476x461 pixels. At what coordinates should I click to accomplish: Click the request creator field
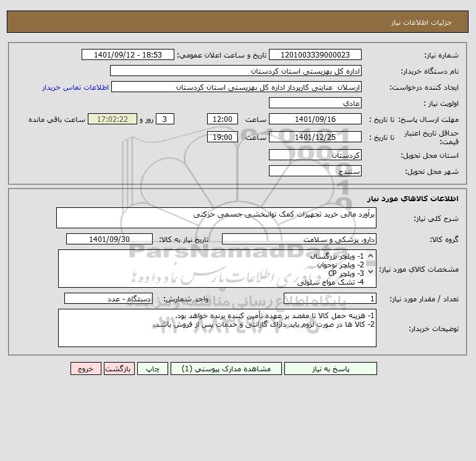tap(237, 87)
